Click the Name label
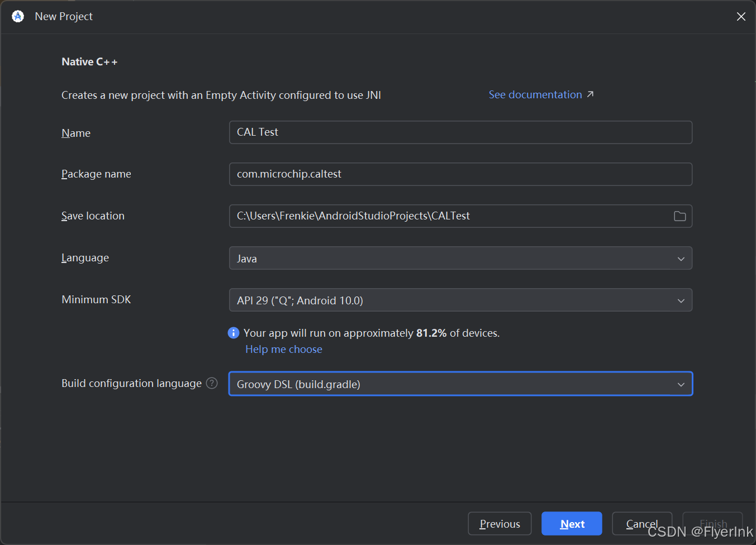 [76, 133]
